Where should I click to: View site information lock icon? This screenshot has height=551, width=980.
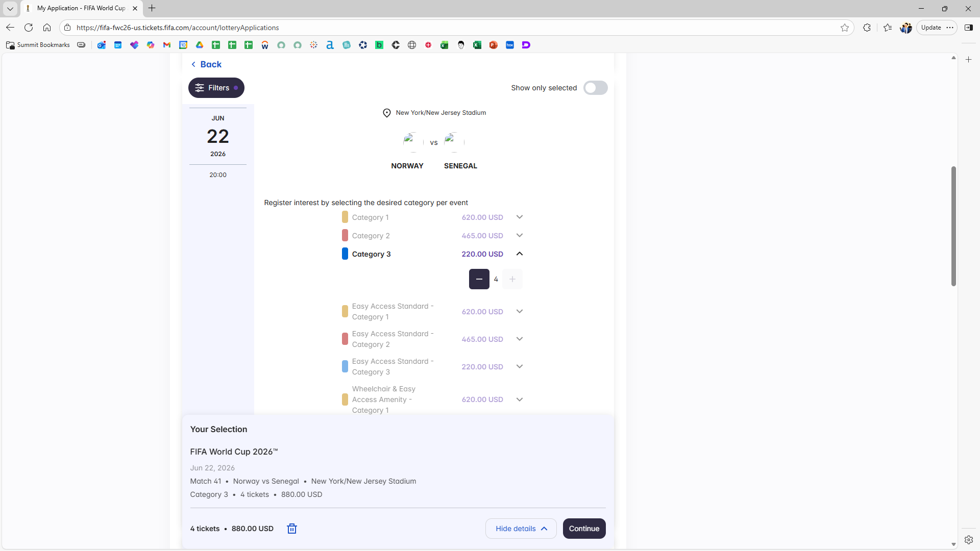pos(67,28)
